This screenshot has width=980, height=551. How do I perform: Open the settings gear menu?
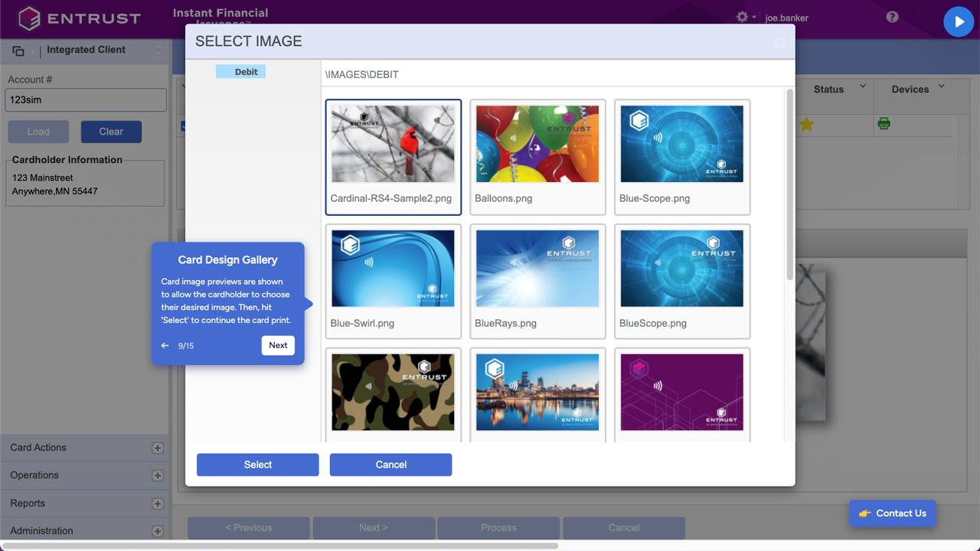[x=742, y=17]
